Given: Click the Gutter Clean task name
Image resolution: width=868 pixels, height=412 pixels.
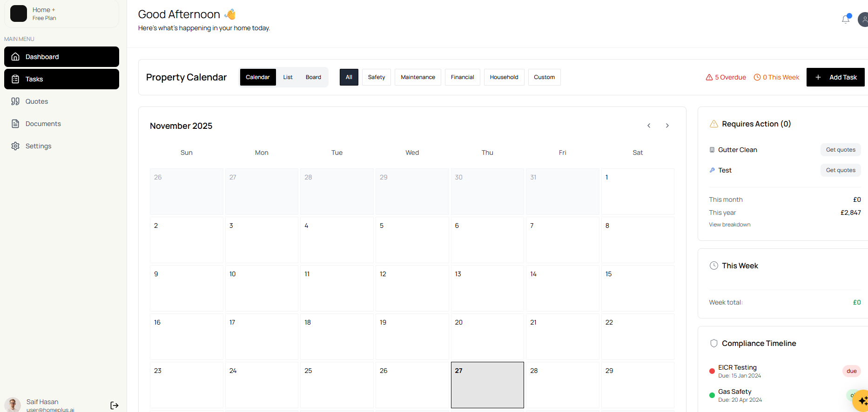Looking at the screenshot, I should 738,150.
